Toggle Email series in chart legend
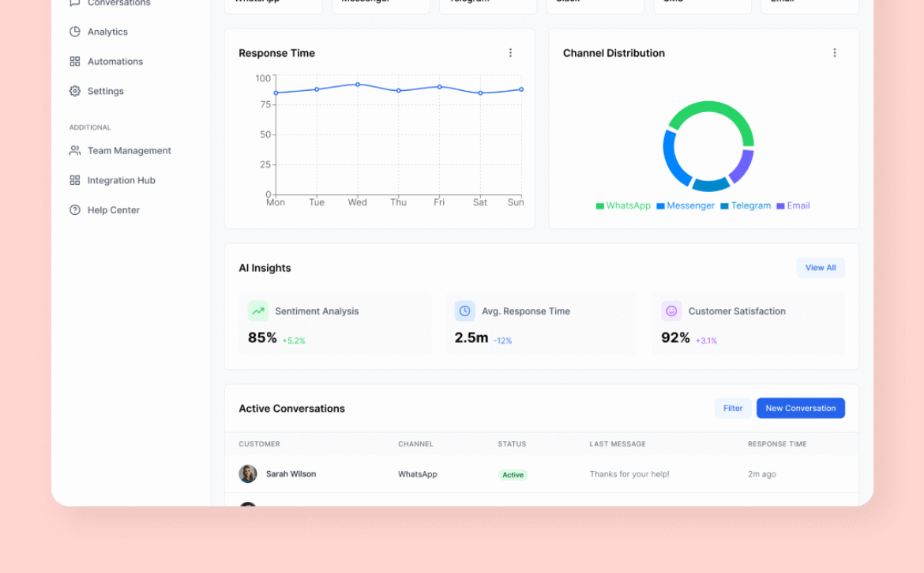This screenshot has height=573, width=924. pos(793,205)
